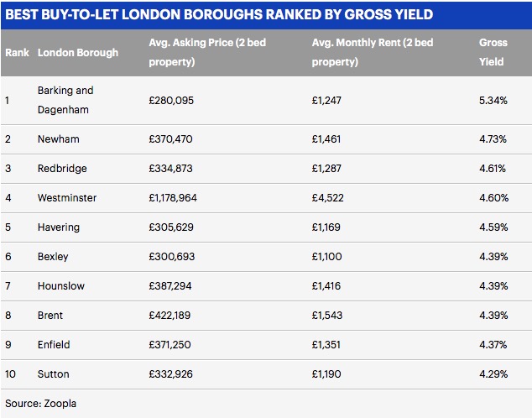
Task: Click the Avg. Monthly Rent column header
Action: click(373, 52)
